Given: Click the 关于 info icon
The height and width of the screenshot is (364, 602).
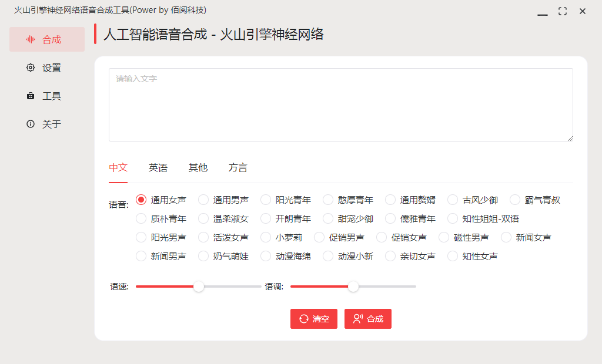Looking at the screenshot, I should click(30, 124).
